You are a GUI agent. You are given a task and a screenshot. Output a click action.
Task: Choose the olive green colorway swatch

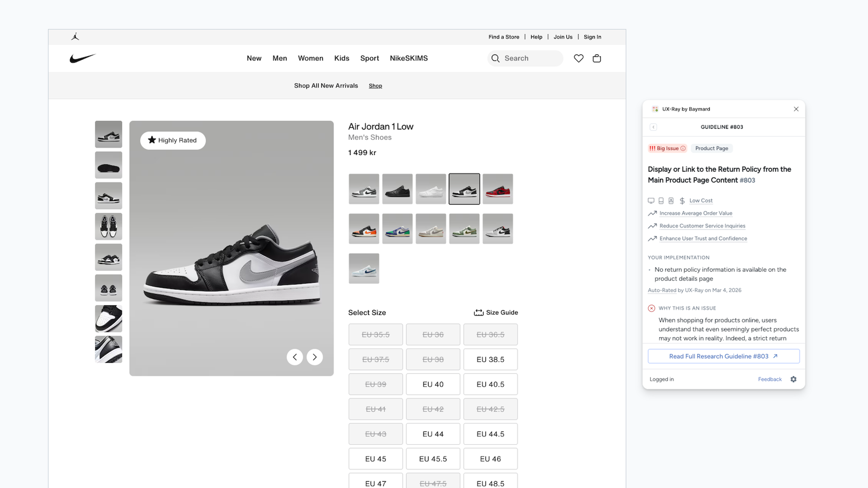point(464,229)
